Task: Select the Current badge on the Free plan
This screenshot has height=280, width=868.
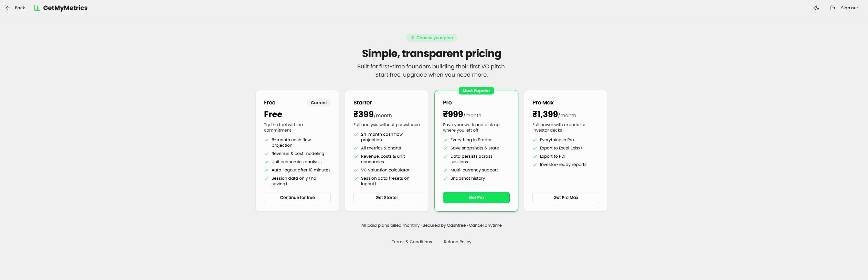Action: tap(318, 102)
